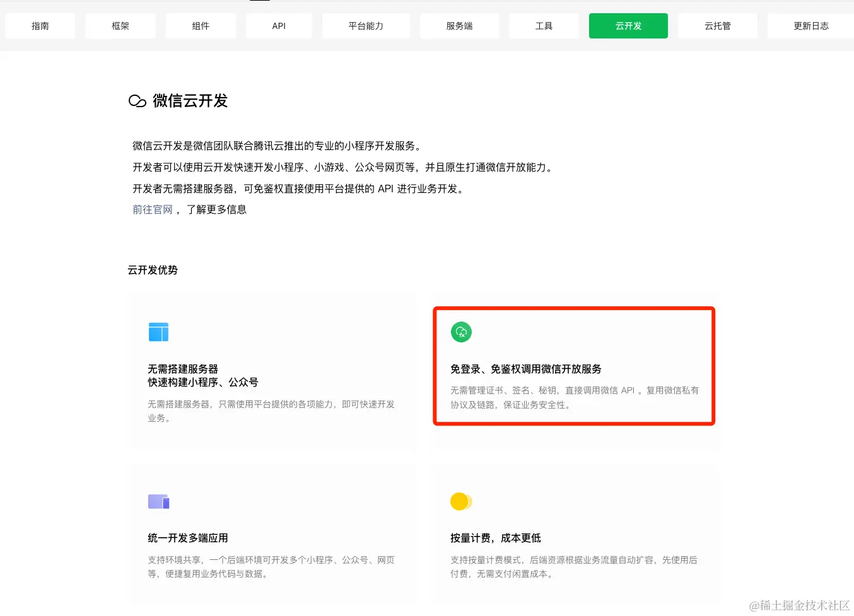Screen dimensions: 854x616
Task: Switch to the 服务端 tab
Action: tap(459, 26)
